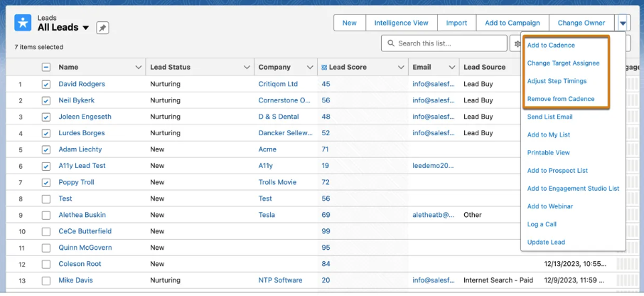This screenshot has height=296, width=644.
Task: Collapse the more actions dropdown arrow button
Action: pos(623,23)
